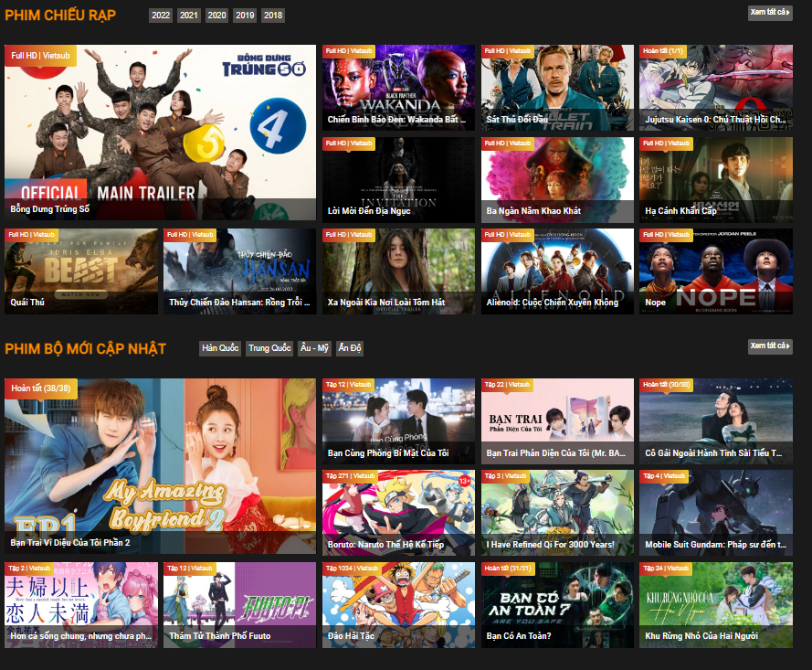Click 'Xem tất cả' beside Phim Bộ Mới Cập Nhật
Viewport: 812px width, 670px height.
[770, 346]
